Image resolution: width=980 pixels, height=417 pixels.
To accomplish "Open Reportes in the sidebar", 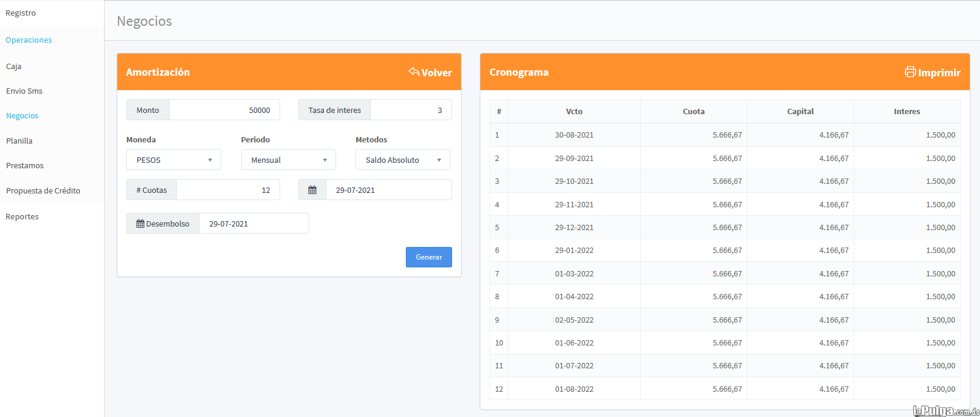I will 22,217.
